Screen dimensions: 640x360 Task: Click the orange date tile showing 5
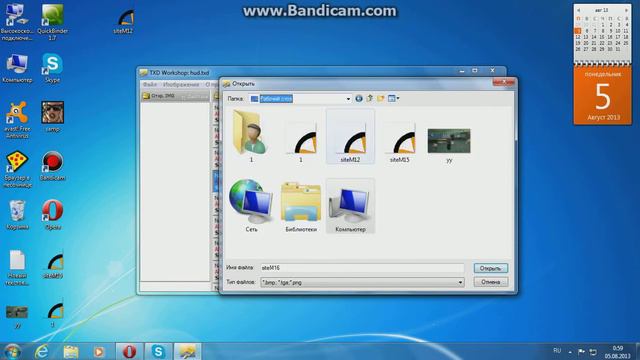[602, 96]
